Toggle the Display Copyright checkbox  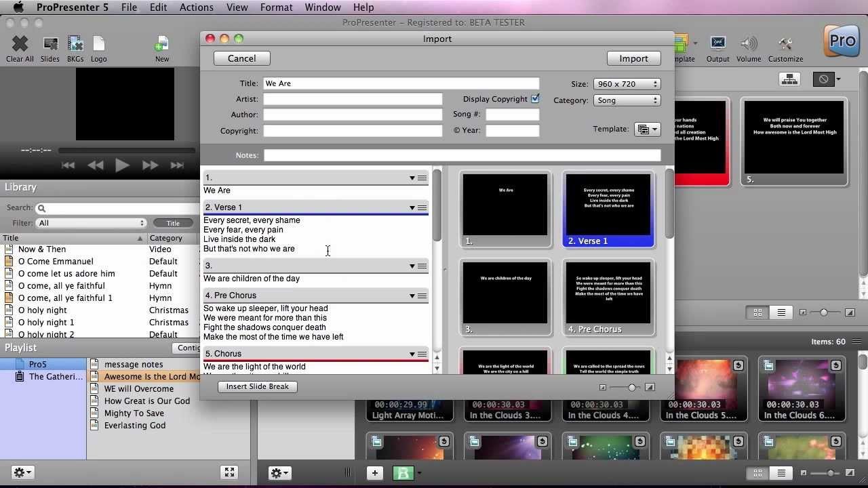tap(535, 99)
